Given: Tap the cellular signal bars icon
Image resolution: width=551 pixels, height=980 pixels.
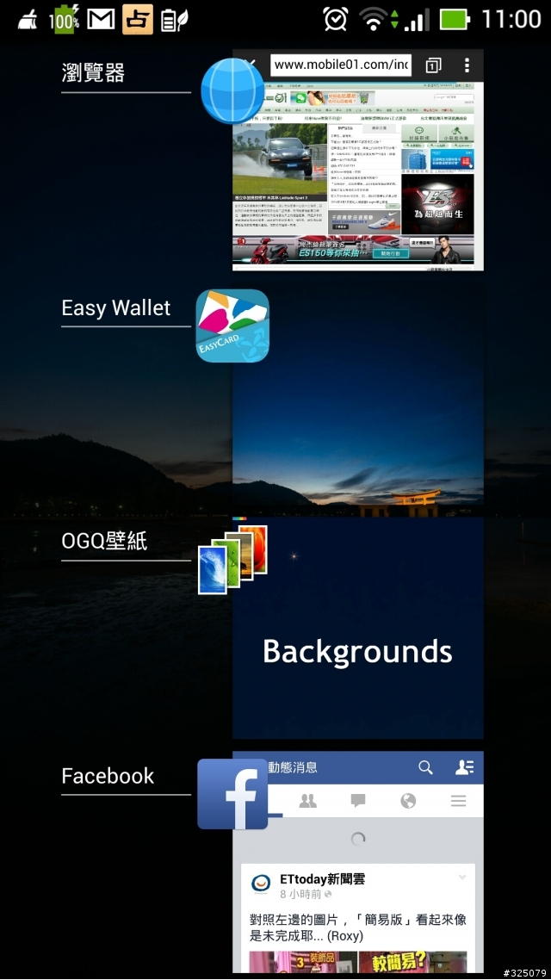Looking at the screenshot, I should click(x=417, y=20).
